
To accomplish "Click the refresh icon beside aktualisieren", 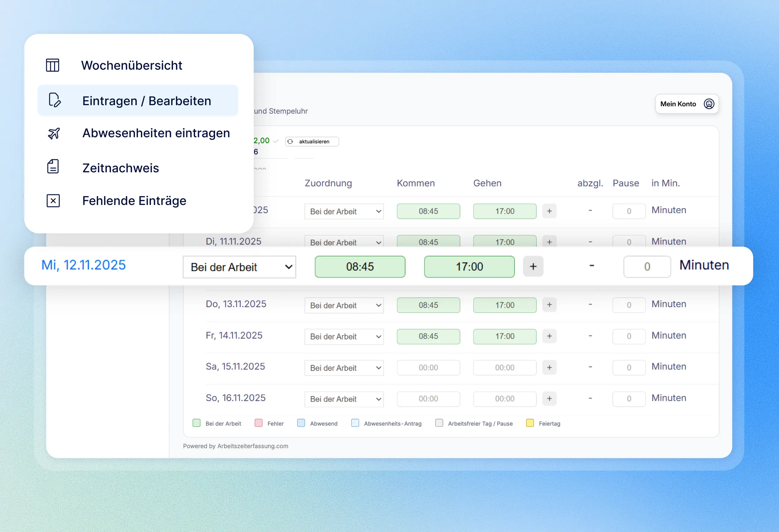I will pos(290,141).
